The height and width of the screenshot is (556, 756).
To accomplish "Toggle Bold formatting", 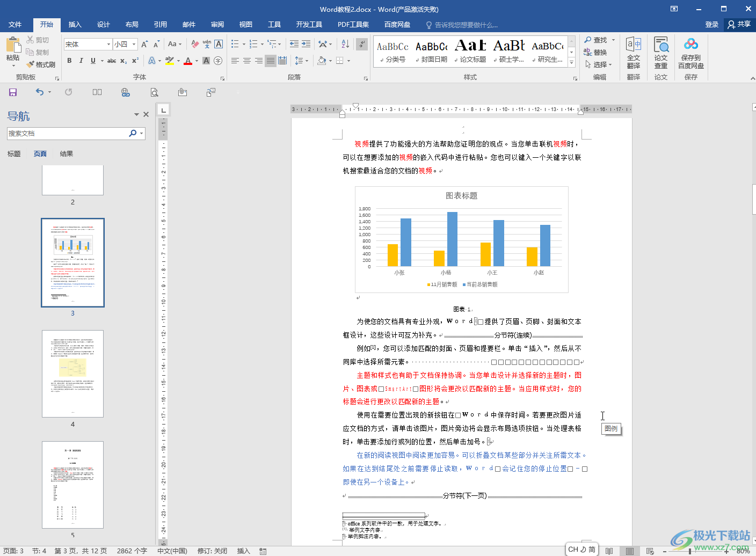I will pos(69,61).
